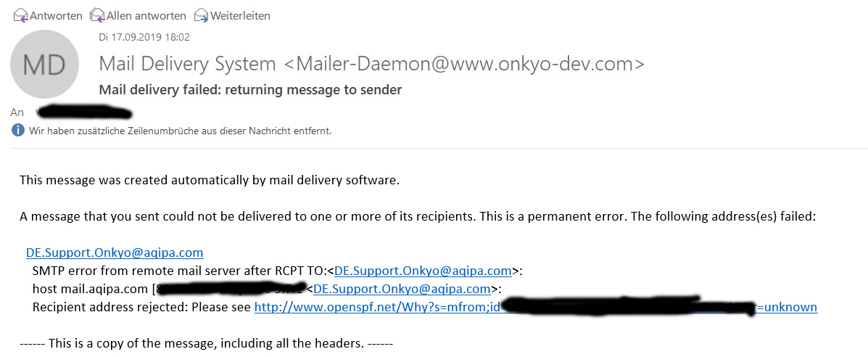The image size is (868, 357).
Task: Select the subject line Mail delivery failed
Action: click(250, 90)
